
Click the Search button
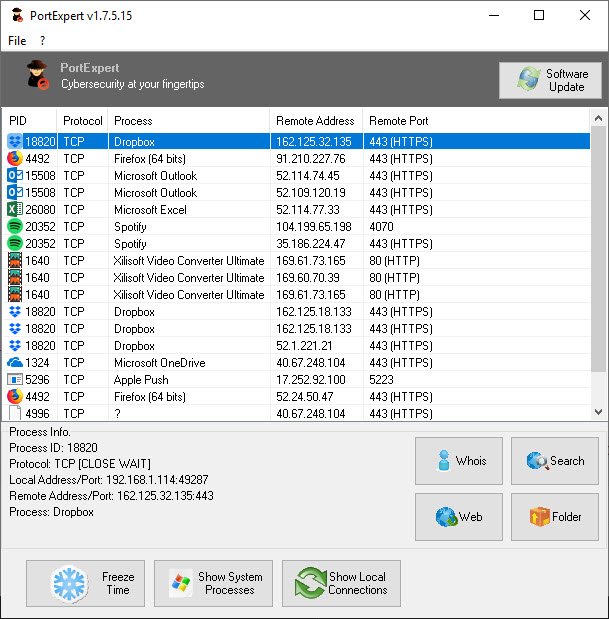tap(555, 461)
